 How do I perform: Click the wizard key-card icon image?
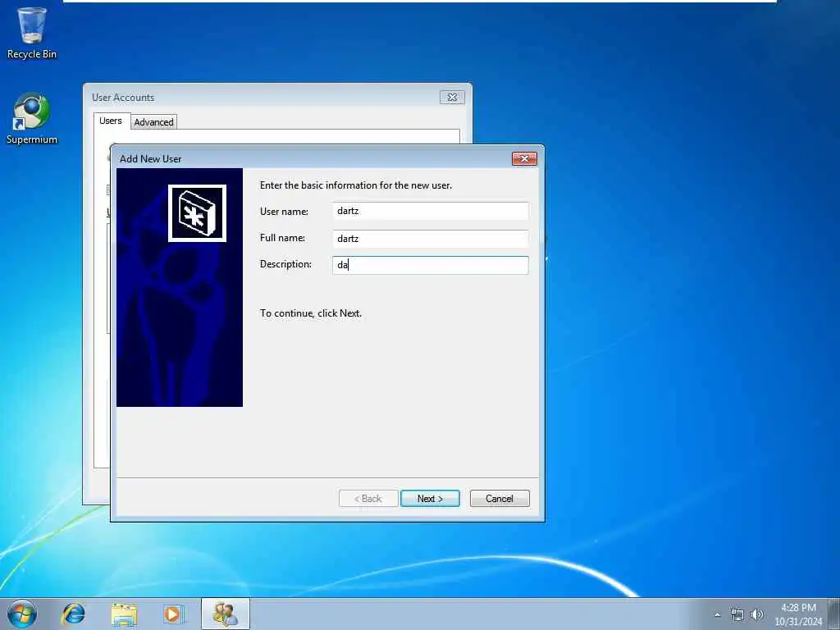point(197,213)
